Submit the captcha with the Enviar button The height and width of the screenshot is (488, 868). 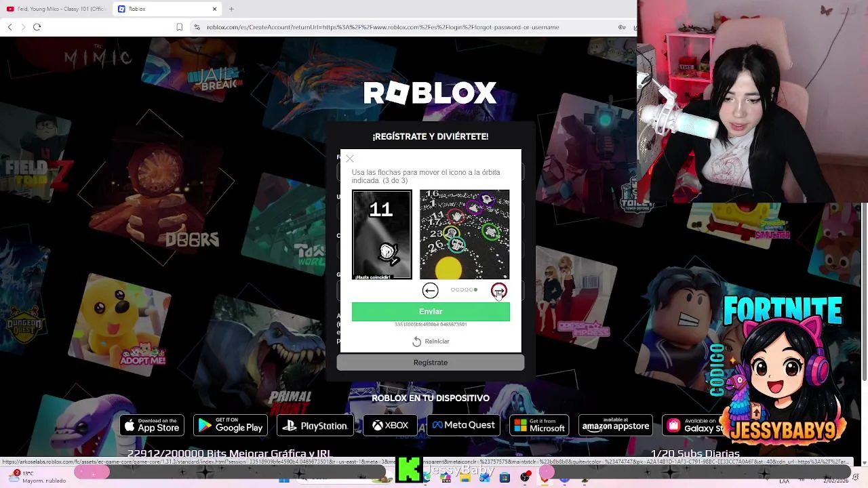point(431,311)
